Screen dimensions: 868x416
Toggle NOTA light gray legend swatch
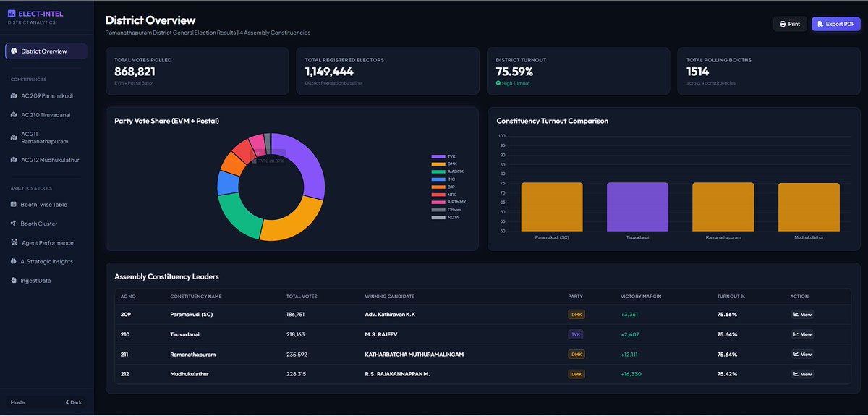point(438,217)
